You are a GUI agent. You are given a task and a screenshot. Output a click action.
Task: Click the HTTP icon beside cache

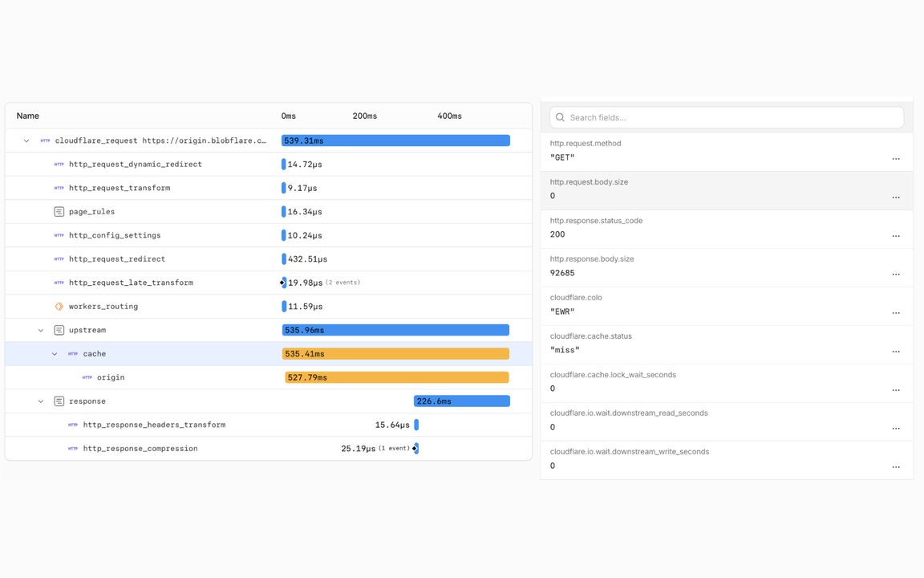pos(73,354)
